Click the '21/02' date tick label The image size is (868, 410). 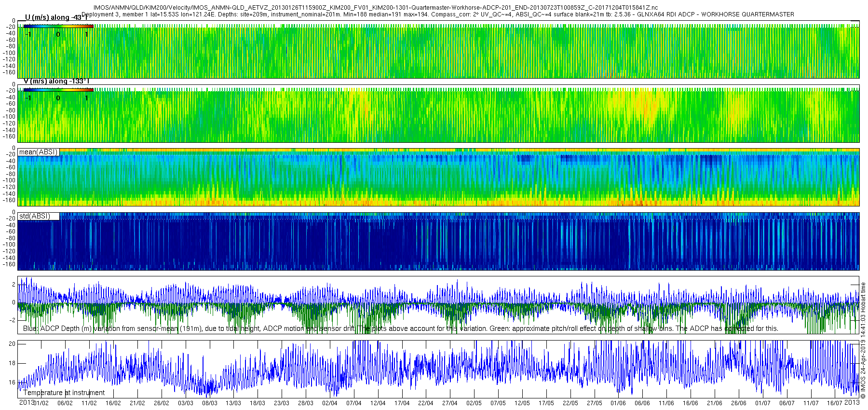(137, 403)
